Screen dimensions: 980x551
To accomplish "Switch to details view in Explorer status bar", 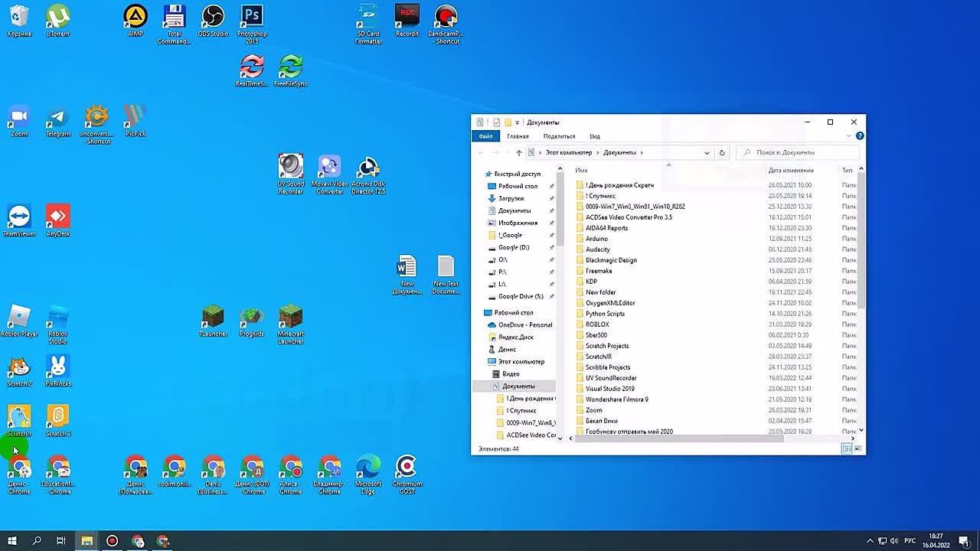I will [x=847, y=448].
